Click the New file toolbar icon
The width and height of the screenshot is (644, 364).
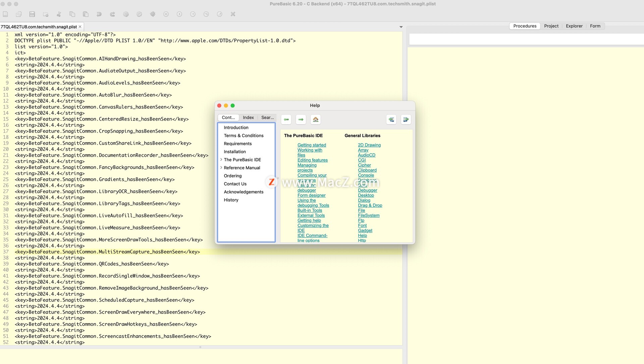(5, 14)
